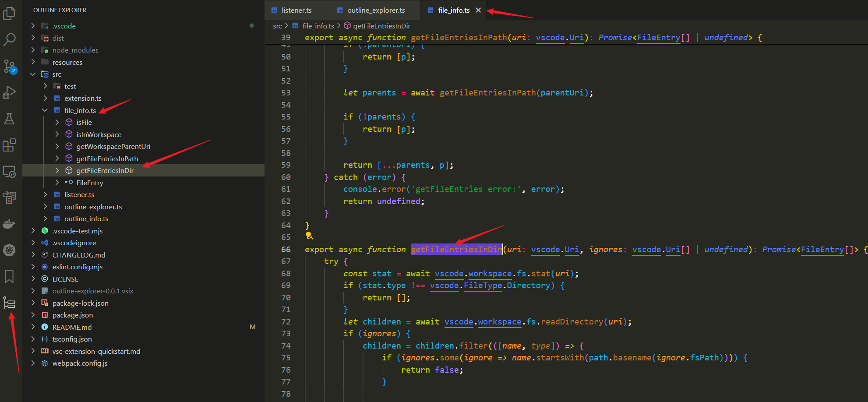
Task: Click the isFile function symbol icon
Action: click(x=69, y=122)
